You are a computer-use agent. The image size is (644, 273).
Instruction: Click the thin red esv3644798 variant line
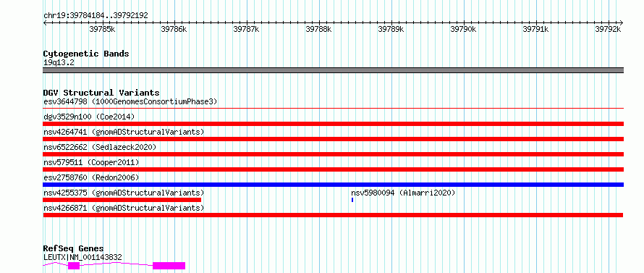333,109
